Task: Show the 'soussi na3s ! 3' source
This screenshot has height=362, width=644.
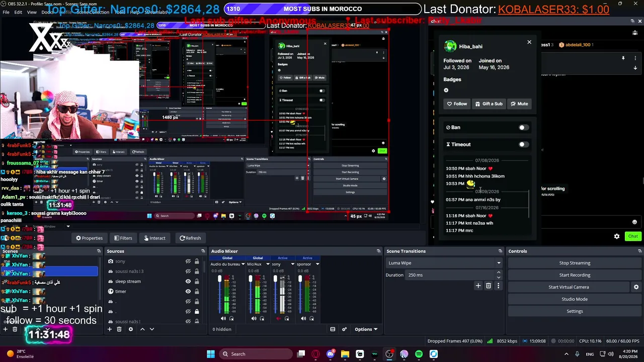Action: 188,271
